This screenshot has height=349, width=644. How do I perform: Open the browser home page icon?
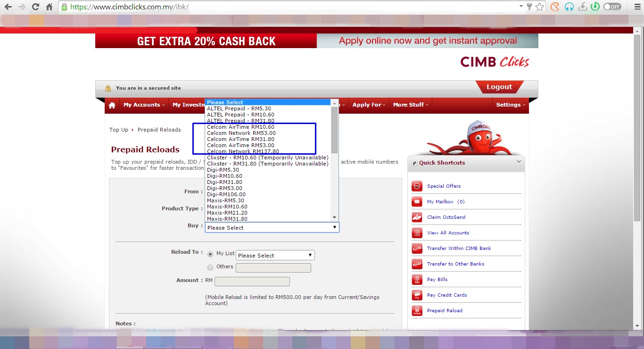[x=49, y=7]
